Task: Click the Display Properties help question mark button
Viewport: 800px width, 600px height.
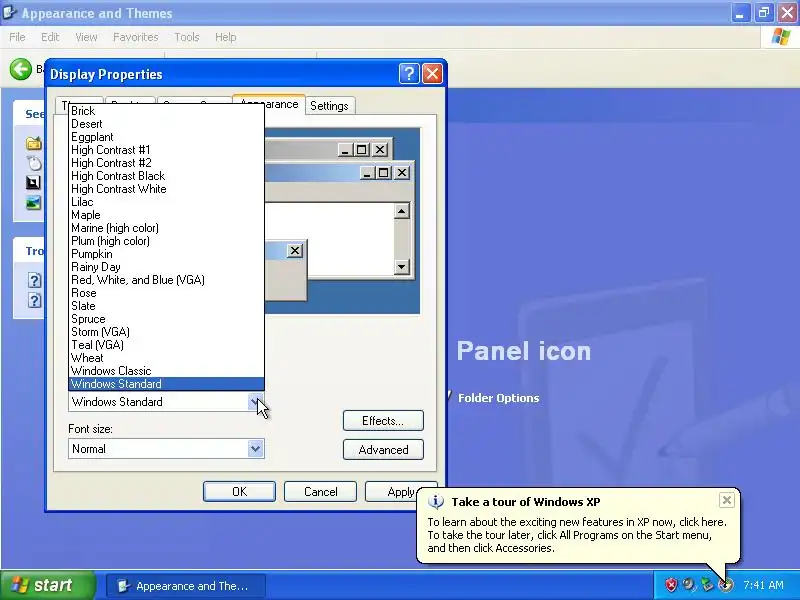Action: click(409, 74)
